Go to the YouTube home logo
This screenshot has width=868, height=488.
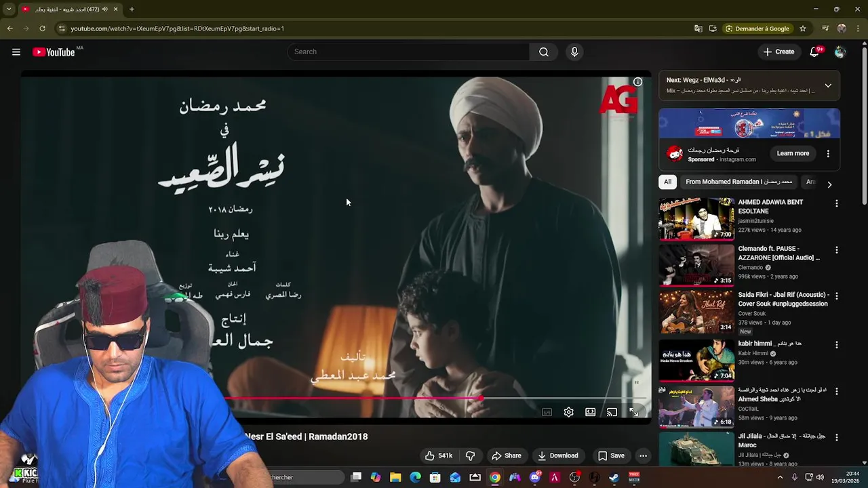coord(54,52)
